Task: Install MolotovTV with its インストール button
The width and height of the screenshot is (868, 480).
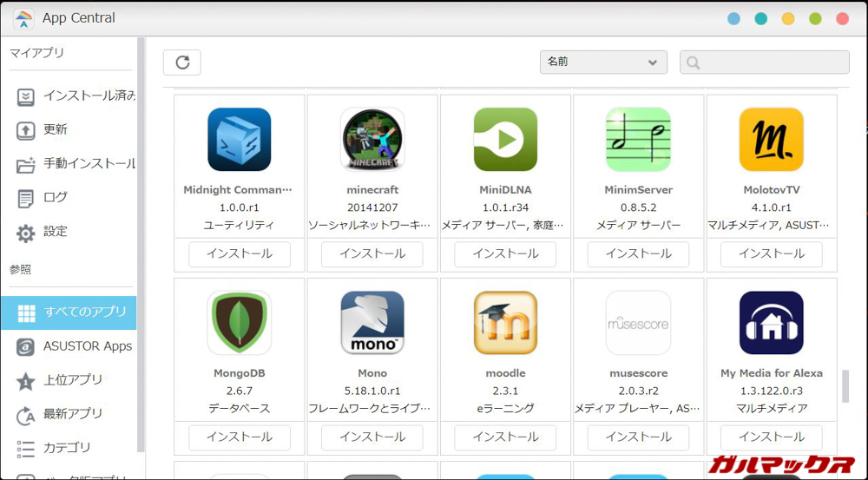Action: point(771,254)
